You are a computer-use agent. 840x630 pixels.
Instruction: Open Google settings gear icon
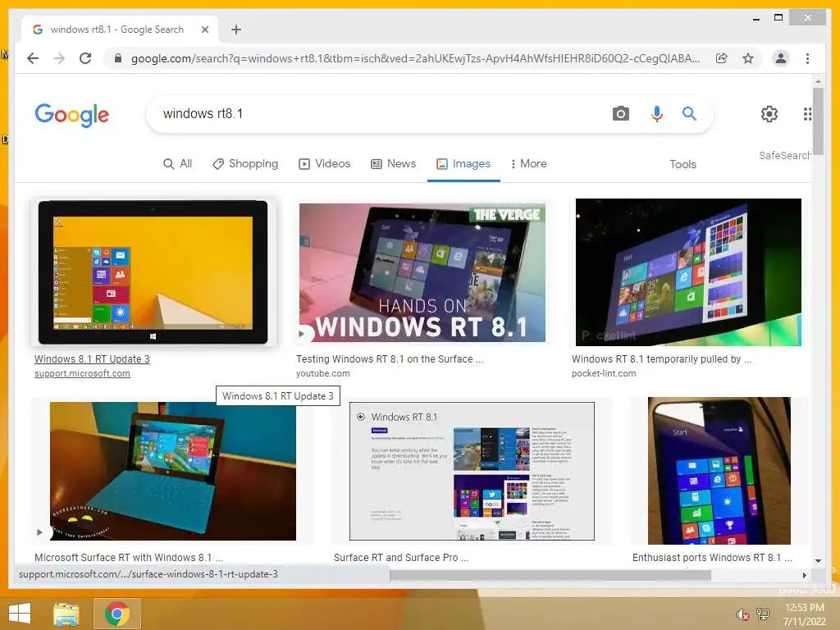[769, 113]
